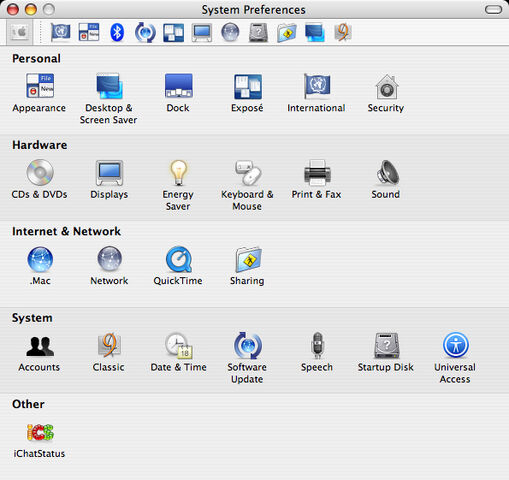Click the Exposé toolbar shortcut

click(x=173, y=33)
